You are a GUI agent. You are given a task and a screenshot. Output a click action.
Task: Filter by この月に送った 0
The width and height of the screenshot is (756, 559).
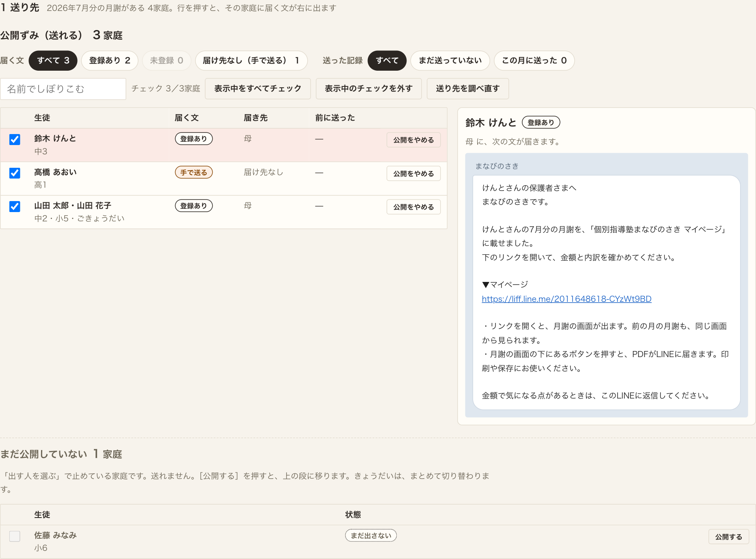click(x=534, y=61)
